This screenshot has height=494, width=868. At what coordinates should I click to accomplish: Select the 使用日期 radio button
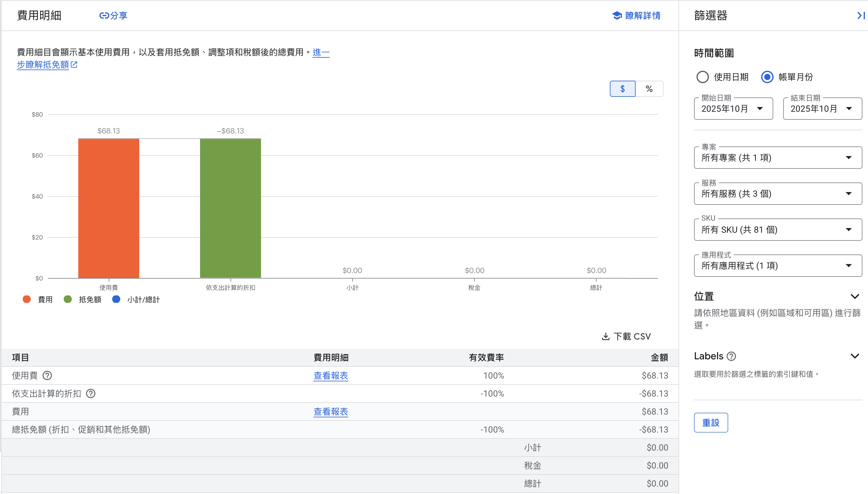pos(702,77)
